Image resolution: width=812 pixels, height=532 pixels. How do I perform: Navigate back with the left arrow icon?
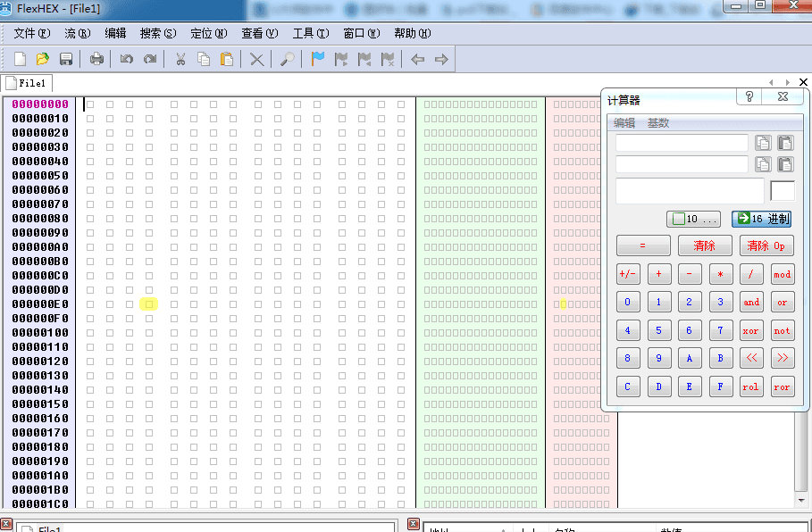417,59
